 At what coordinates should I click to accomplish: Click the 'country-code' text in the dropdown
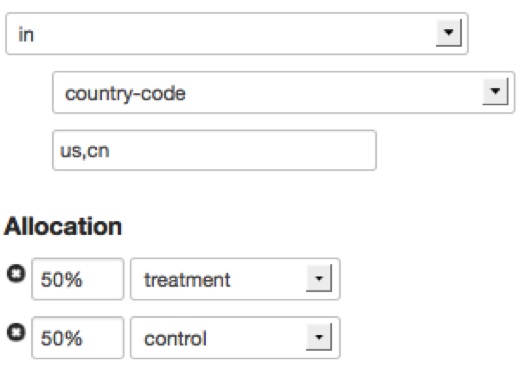(x=125, y=93)
